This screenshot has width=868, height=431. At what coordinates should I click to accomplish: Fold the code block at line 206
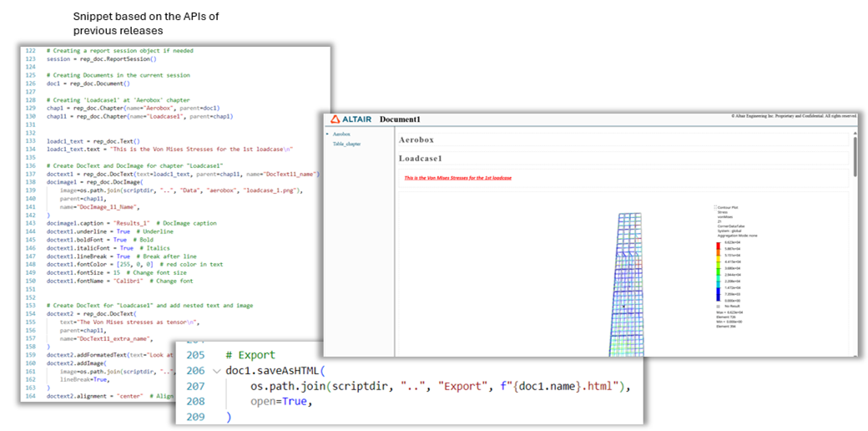point(218,370)
